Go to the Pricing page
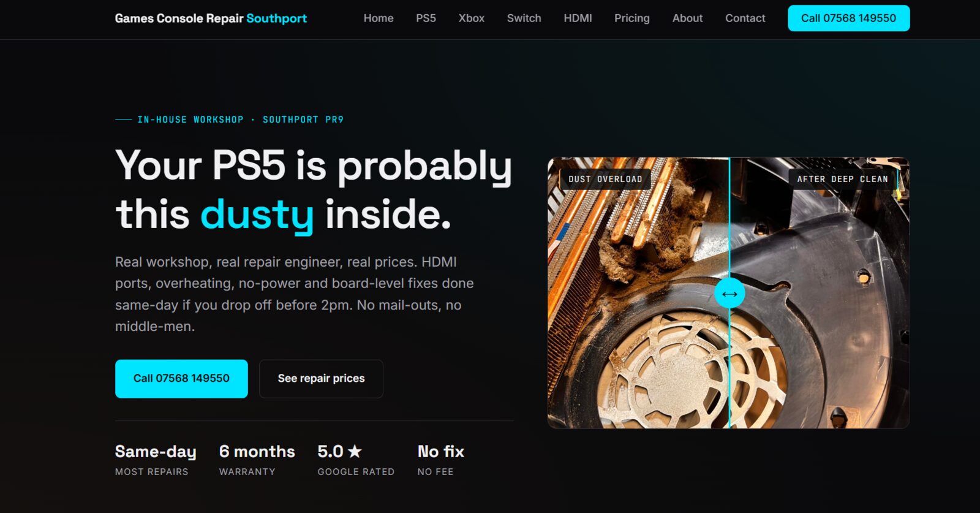This screenshot has height=513, width=980. tap(631, 18)
